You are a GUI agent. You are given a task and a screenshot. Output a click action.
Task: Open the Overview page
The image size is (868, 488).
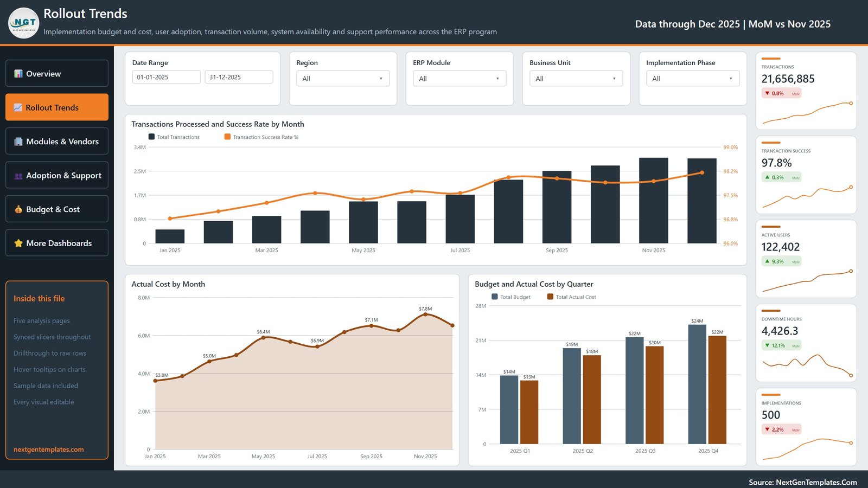point(57,73)
